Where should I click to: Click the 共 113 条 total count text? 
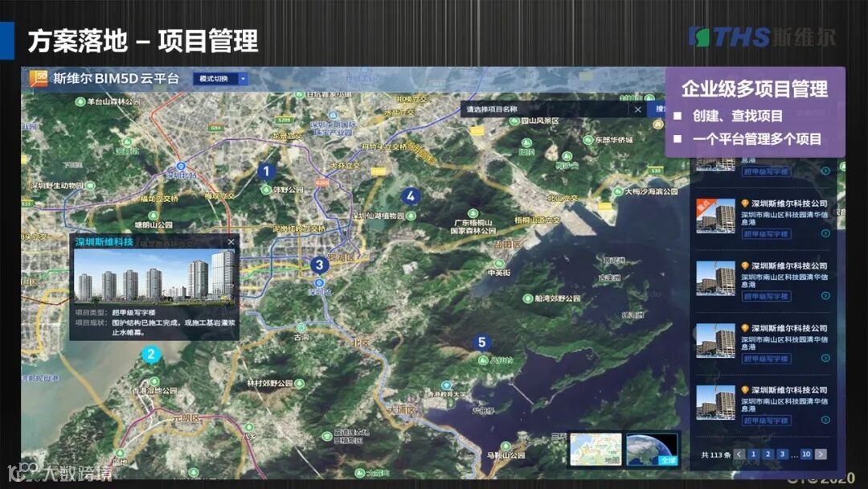(x=716, y=454)
